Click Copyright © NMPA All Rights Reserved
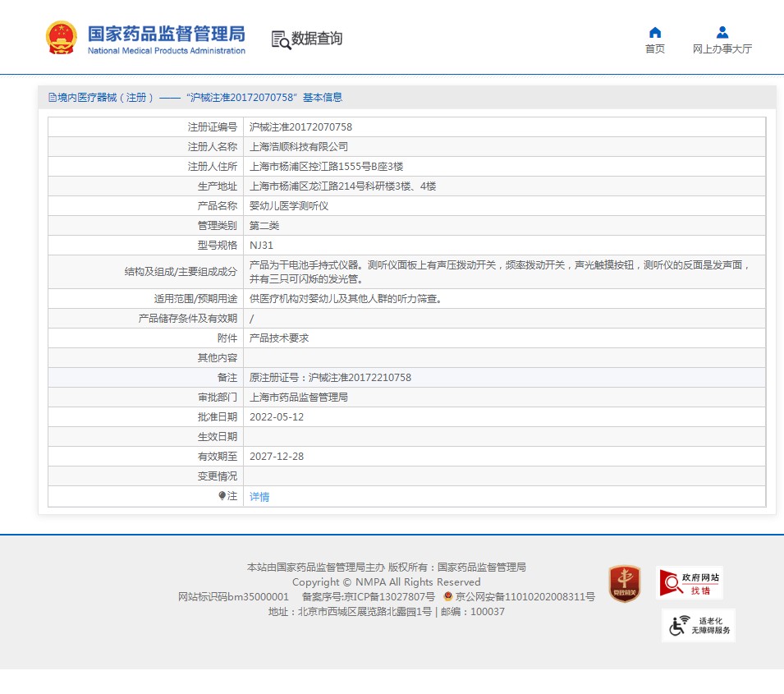Screen dimensions: 784x694 click(x=387, y=582)
